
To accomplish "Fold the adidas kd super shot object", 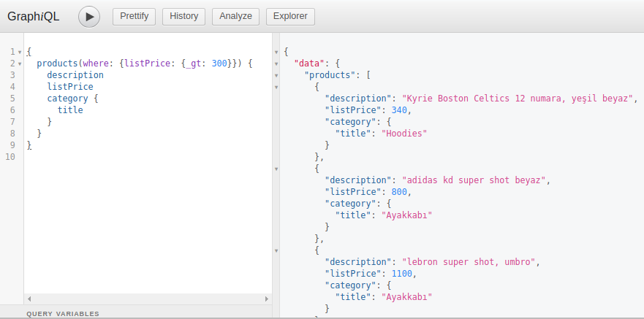I will click(276, 169).
